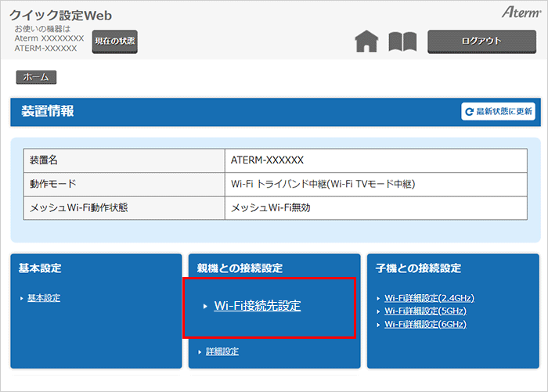This screenshot has width=548, height=392.
Task: Click the Aterm logo
Action: click(517, 14)
